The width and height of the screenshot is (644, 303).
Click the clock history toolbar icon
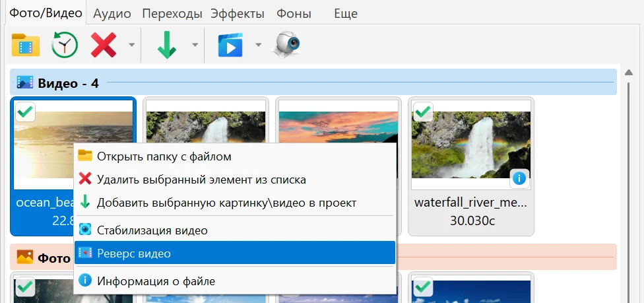(x=65, y=44)
